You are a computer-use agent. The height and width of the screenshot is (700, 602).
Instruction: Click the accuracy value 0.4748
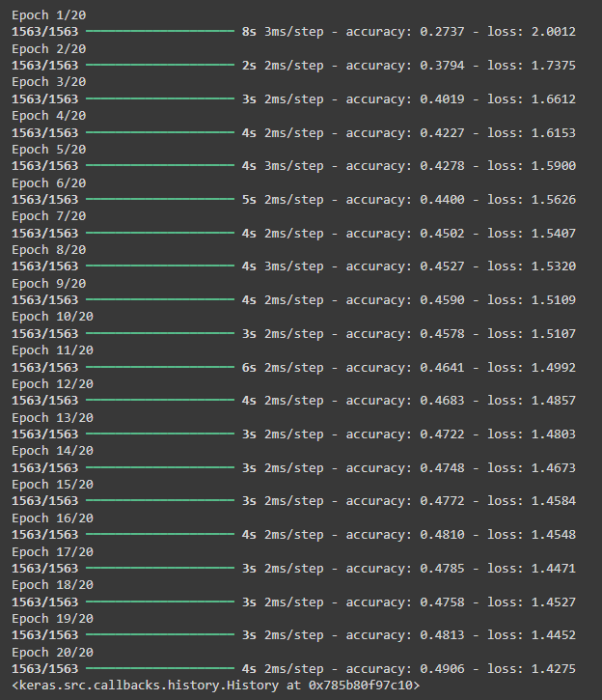pos(442,468)
